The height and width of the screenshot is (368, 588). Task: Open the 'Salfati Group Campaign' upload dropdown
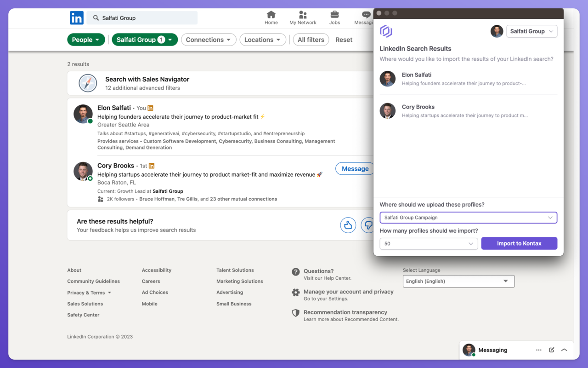469,218
